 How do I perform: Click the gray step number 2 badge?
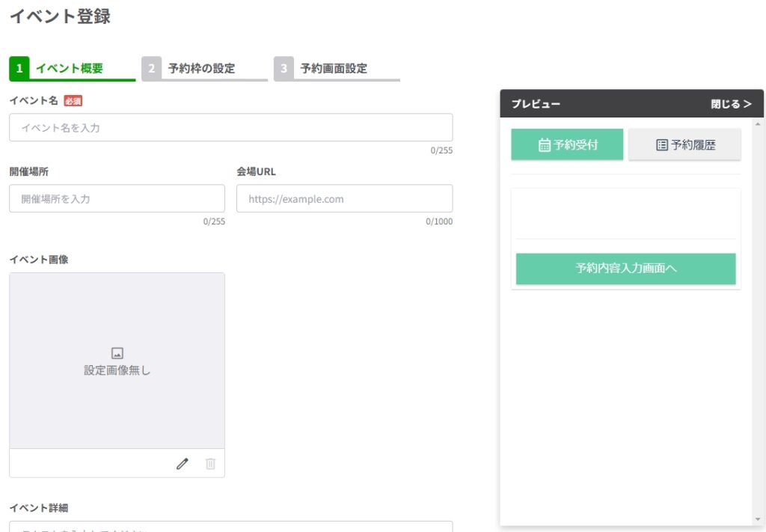point(151,69)
